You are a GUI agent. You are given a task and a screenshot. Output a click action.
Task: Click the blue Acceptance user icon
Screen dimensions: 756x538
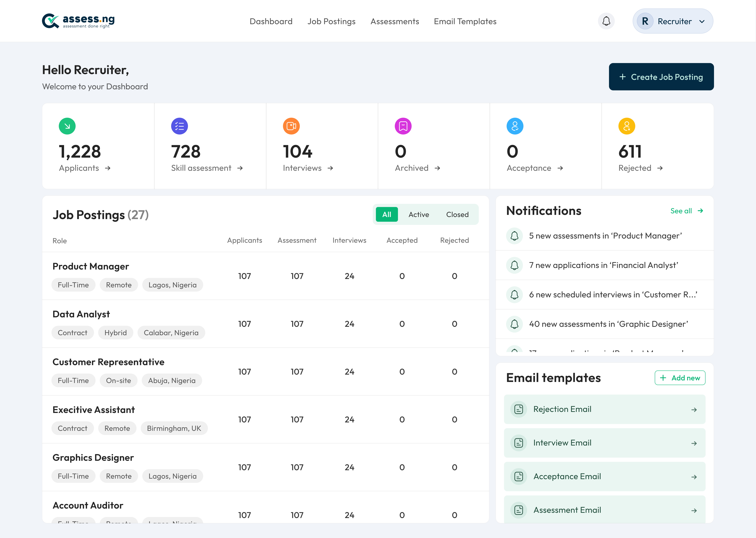(x=515, y=126)
